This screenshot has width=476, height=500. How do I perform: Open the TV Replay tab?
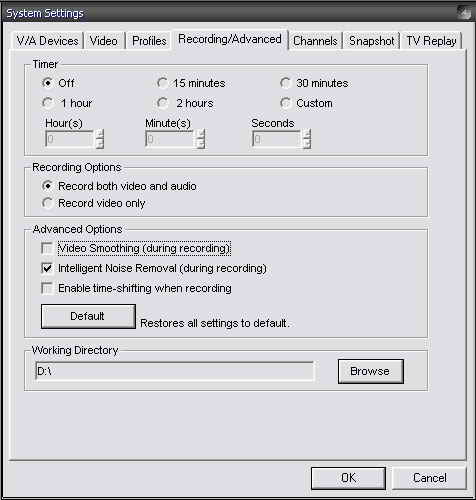pyautogui.click(x=431, y=41)
